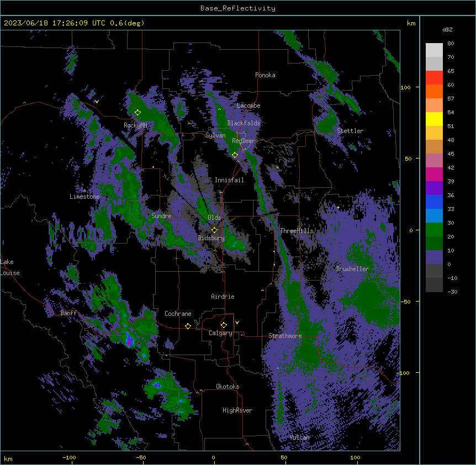Screen dimensions: 476x465
Task: Click the Strathmore label
Action: point(285,336)
